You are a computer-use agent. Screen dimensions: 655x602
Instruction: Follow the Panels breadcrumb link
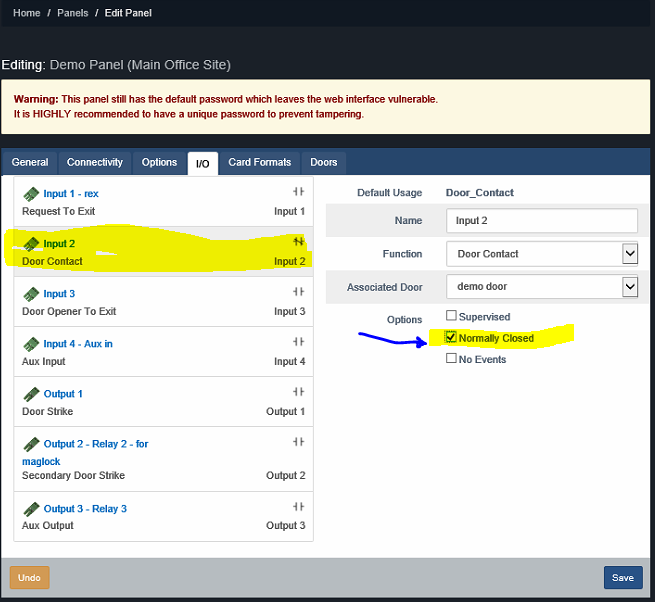click(x=73, y=13)
